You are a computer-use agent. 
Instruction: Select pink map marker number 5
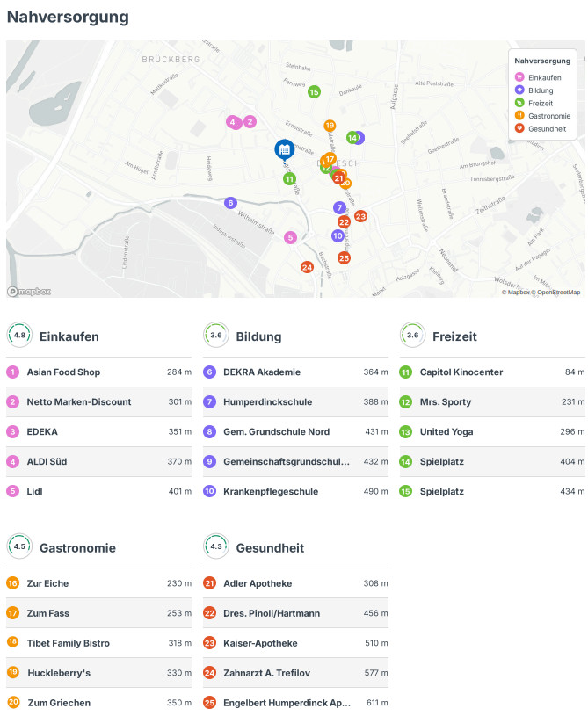point(290,237)
